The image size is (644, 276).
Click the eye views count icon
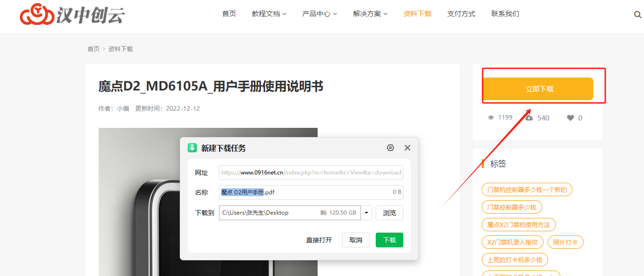click(491, 118)
